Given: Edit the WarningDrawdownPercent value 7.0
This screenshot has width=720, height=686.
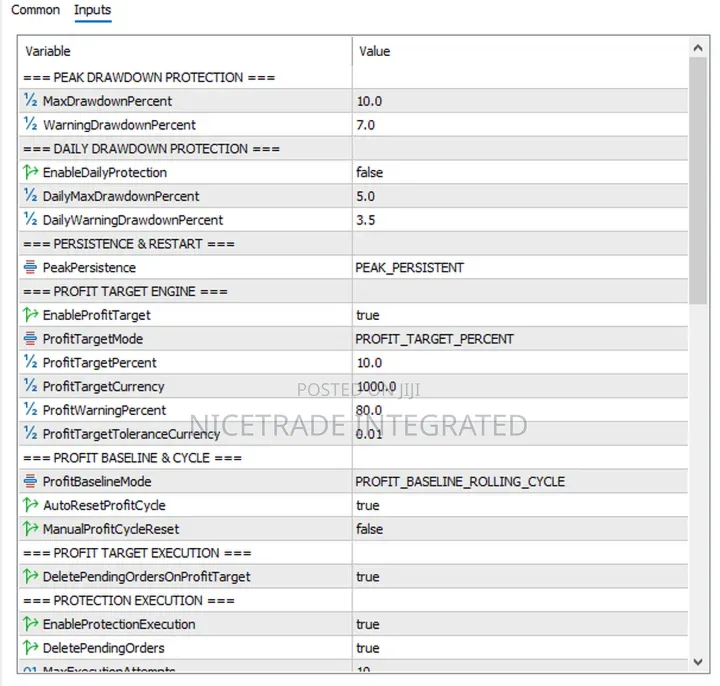Looking at the screenshot, I should (x=520, y=124).
